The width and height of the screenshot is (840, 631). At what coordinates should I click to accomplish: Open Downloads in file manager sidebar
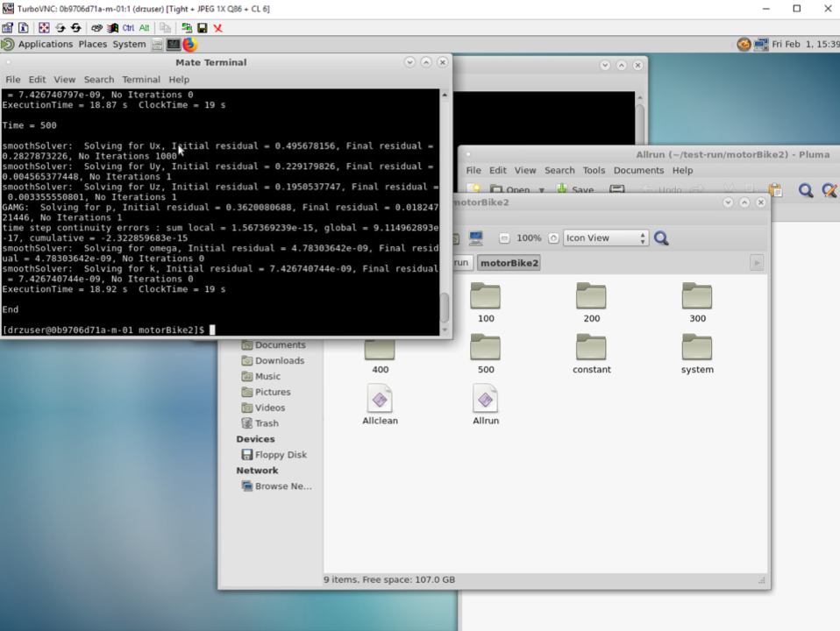tap(274, 360)
